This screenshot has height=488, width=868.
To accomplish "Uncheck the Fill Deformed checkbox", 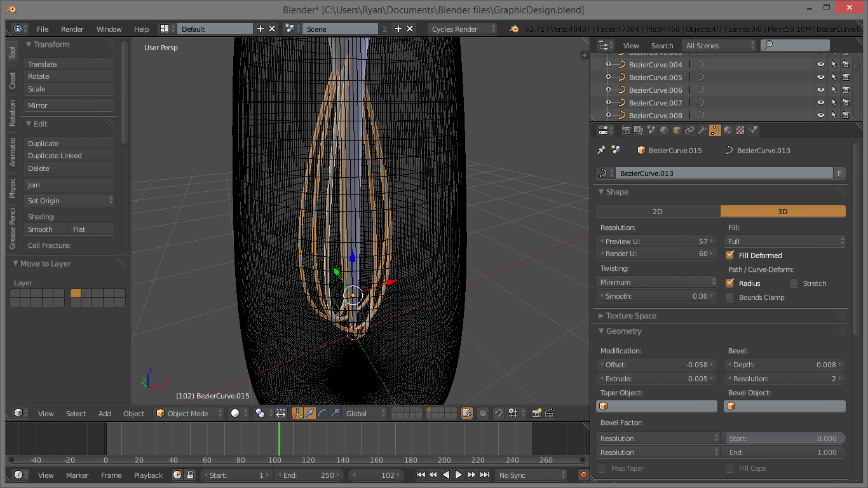I will pyautogui.click(x=729, y=255).
